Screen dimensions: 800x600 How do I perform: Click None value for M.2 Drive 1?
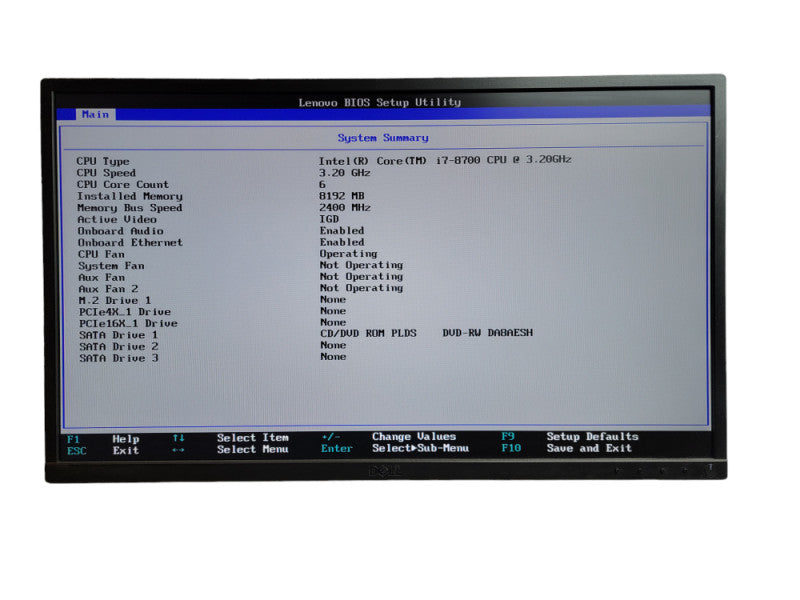[x=333, y=299]
